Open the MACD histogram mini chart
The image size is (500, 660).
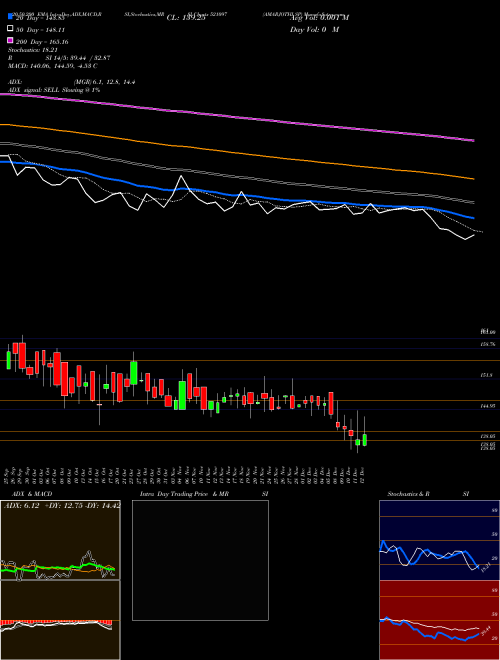60,620
